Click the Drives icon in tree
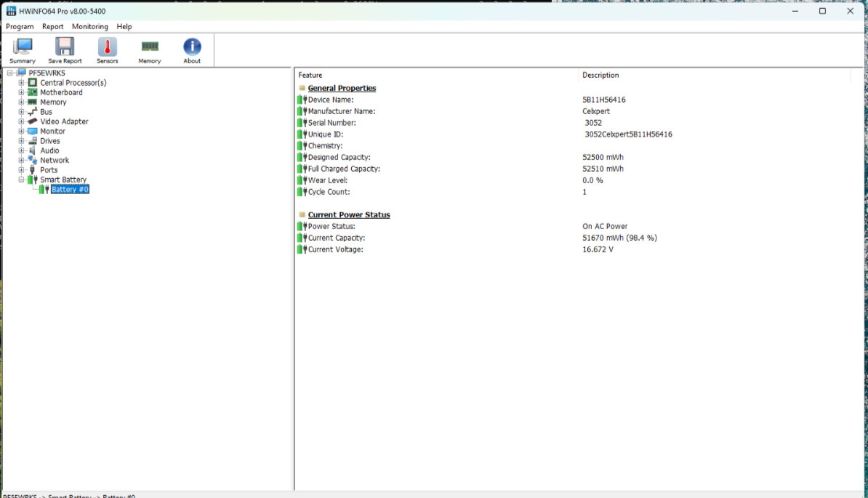This screenshot has width=868, height=498. 33,140
